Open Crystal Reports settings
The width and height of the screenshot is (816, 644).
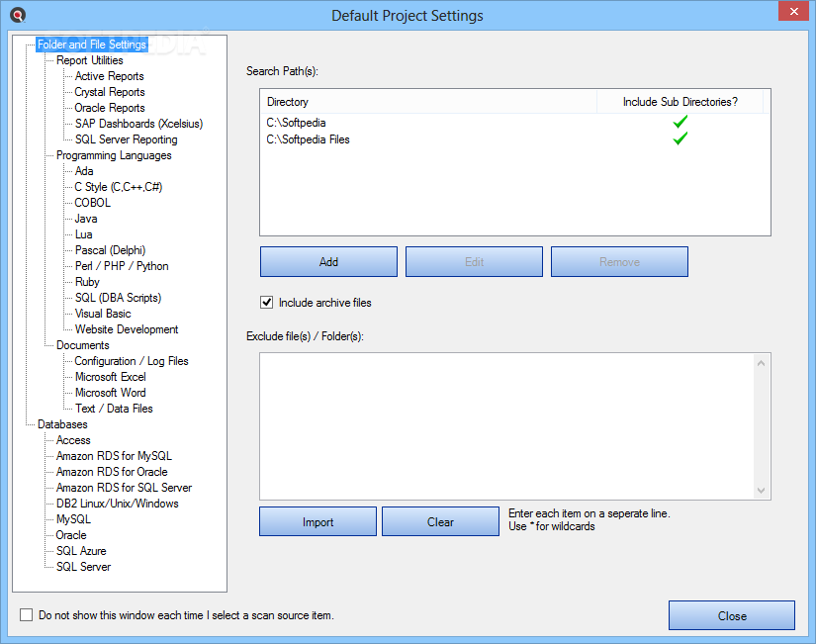[x=109, y=92]
